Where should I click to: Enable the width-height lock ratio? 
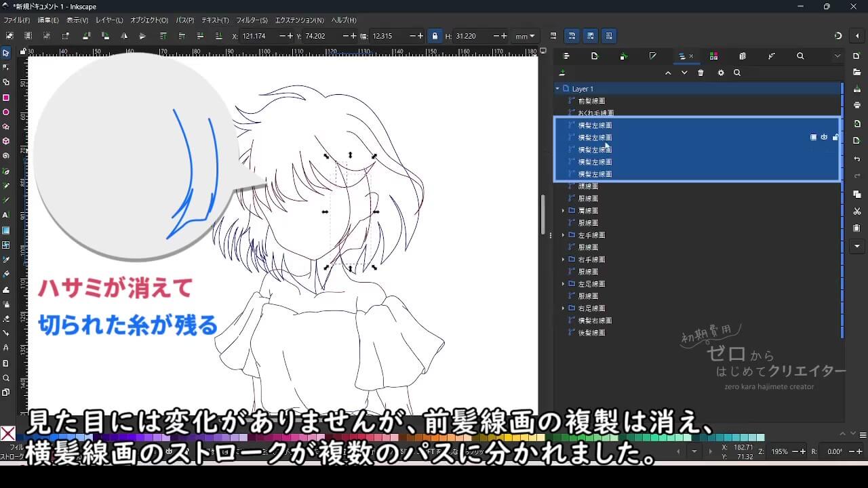click(435, 35)
